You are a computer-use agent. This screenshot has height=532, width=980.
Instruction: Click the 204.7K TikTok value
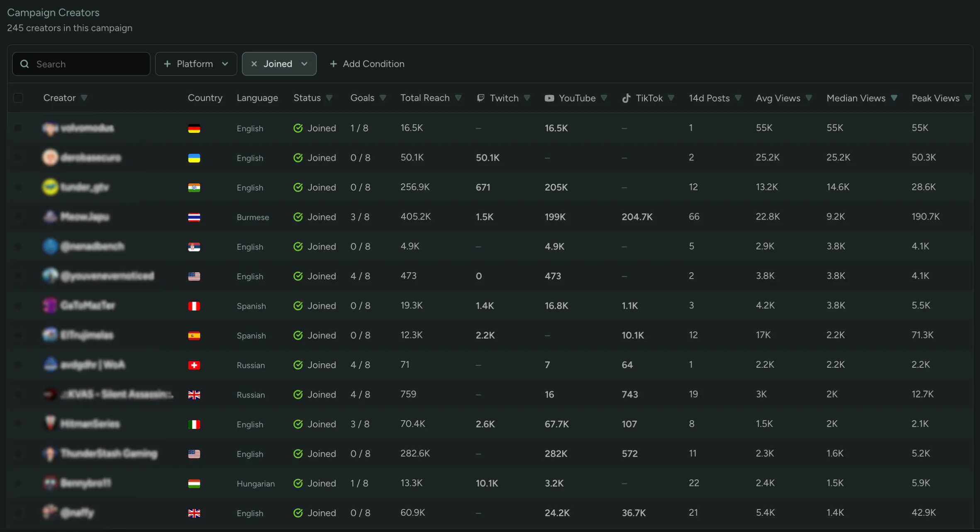637,217
